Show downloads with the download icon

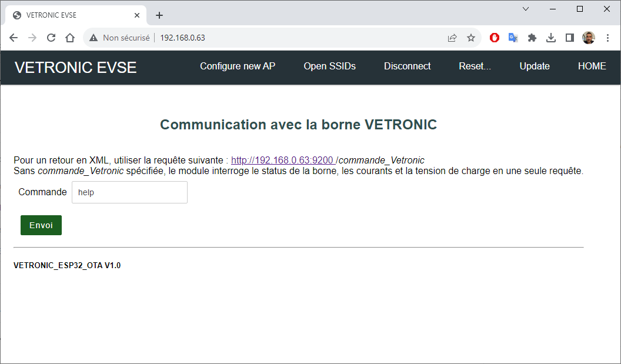551,38
